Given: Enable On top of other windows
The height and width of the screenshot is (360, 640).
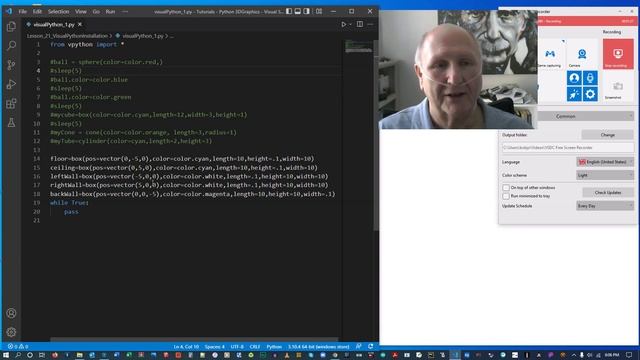Looking at the screenshot, I should [506, 187].
